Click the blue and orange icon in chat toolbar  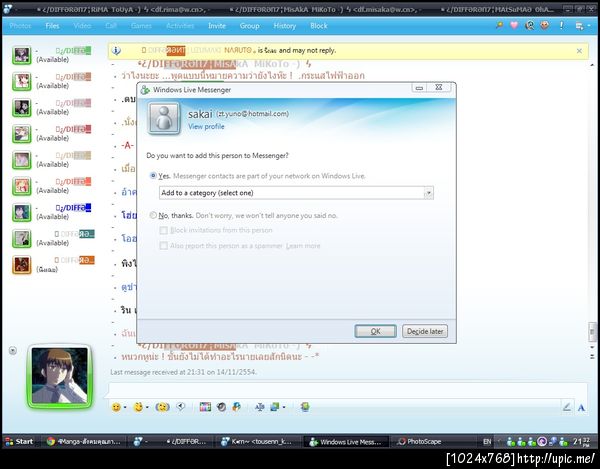[x=236, y=407]
